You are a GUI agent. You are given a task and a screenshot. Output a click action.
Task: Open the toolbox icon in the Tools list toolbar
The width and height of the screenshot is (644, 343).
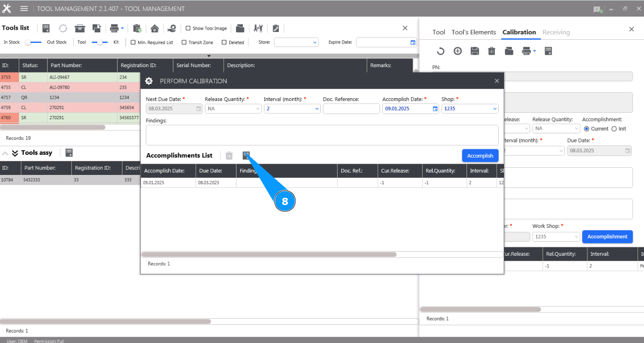click(80, 28)
